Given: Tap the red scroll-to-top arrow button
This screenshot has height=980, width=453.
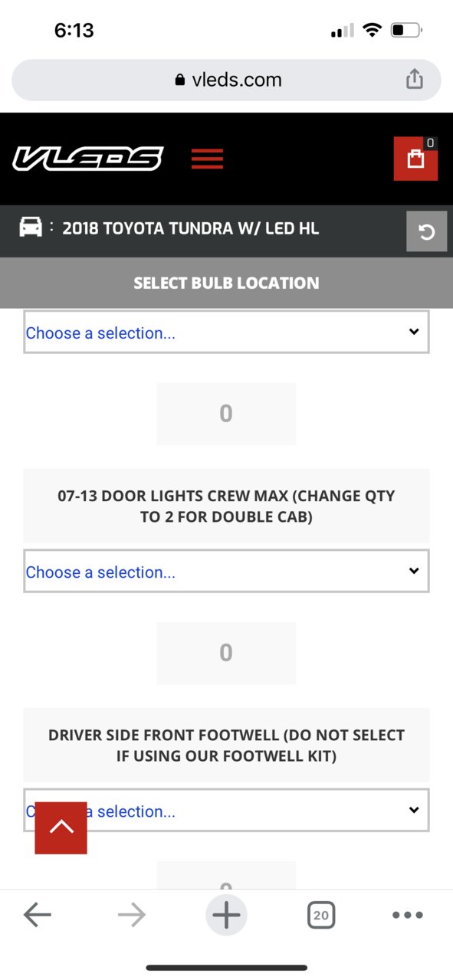Looking at the screenshot, I should point(61,828).
